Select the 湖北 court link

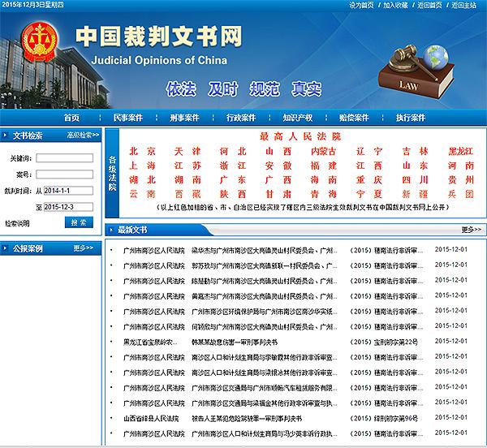pyautogui.click(x=142, y=180)
